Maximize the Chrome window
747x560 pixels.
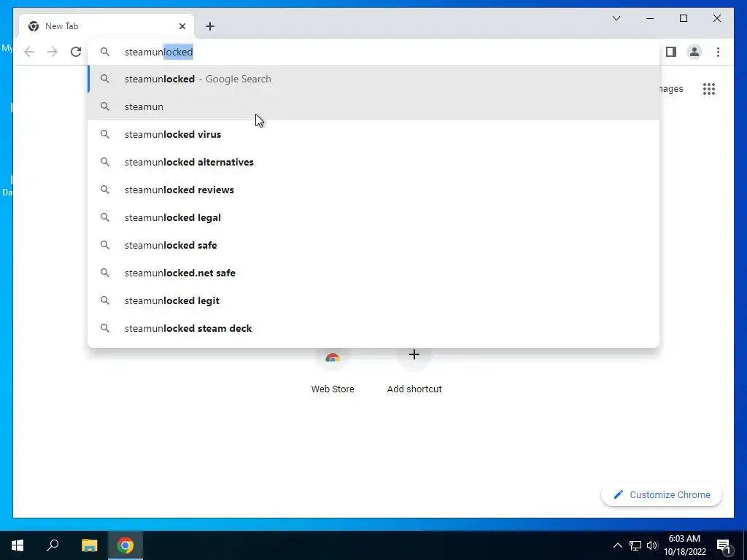[x=683, y=18]
